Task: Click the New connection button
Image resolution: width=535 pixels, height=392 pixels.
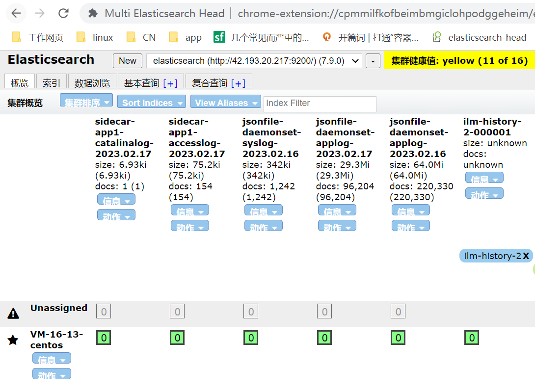Action: pos(127,61)
